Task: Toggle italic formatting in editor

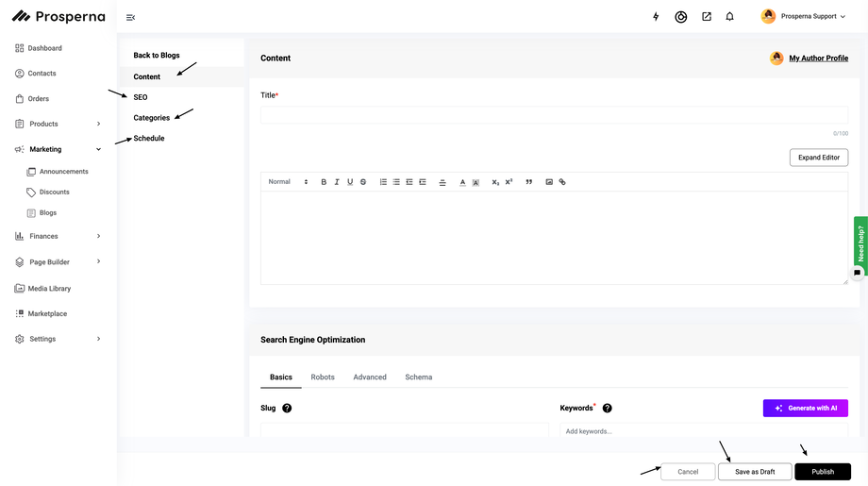Action: pyautogui.click(x=337, y=182)
